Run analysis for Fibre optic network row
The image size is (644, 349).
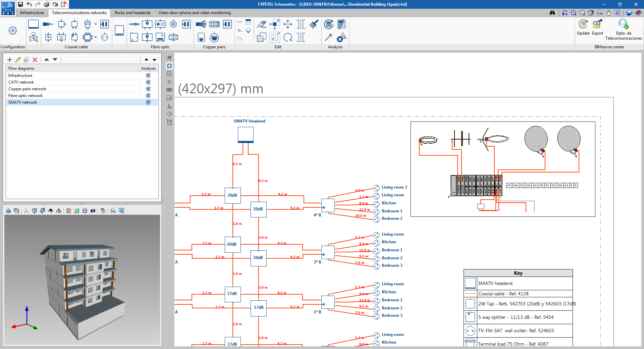tap(148, 96)
